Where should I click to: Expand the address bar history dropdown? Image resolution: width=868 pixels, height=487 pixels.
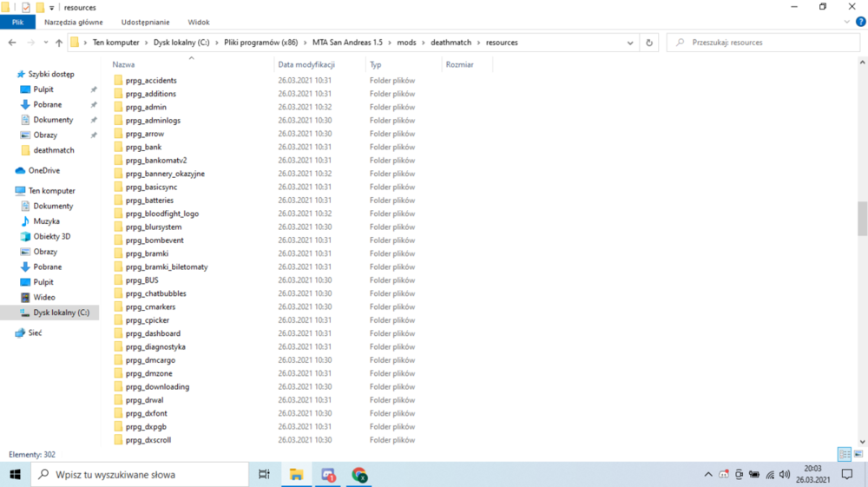click(630, 43)
